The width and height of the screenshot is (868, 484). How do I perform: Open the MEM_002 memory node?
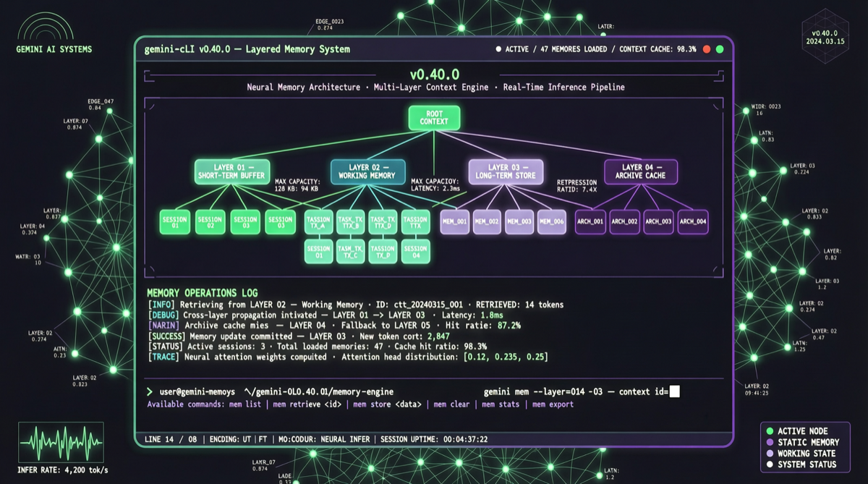tap(488, 222)
